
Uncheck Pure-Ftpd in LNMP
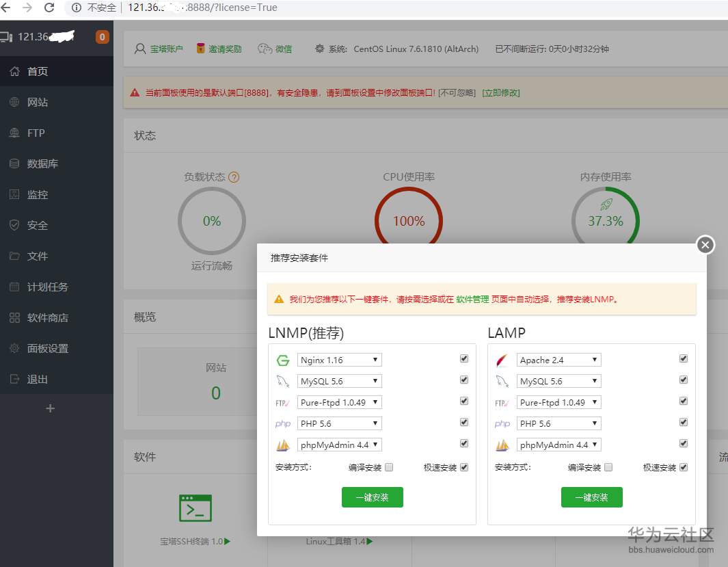464,401
